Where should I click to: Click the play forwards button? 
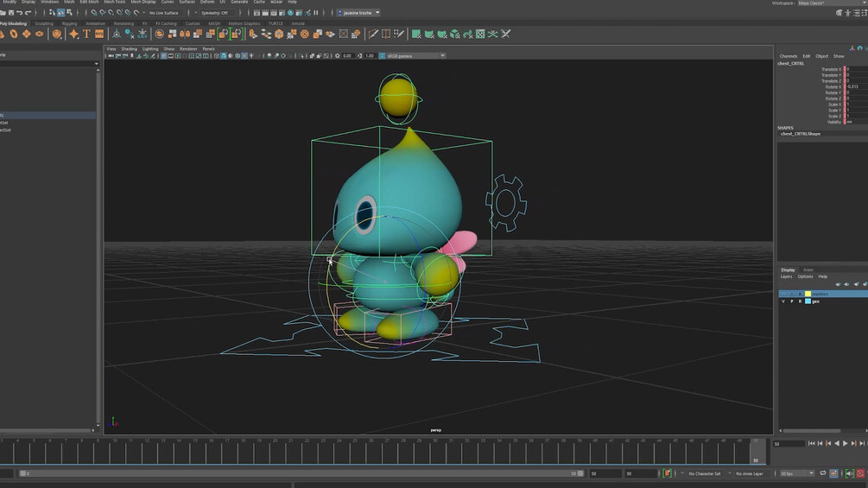[x=846, y=443]
